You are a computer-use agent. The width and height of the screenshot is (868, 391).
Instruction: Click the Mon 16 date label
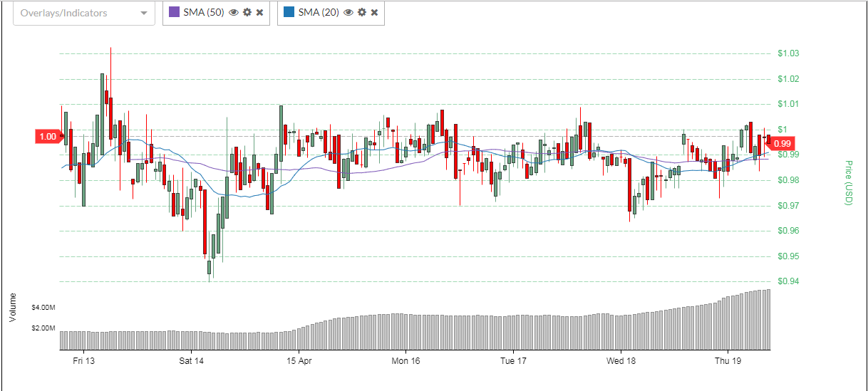point(405,361)
